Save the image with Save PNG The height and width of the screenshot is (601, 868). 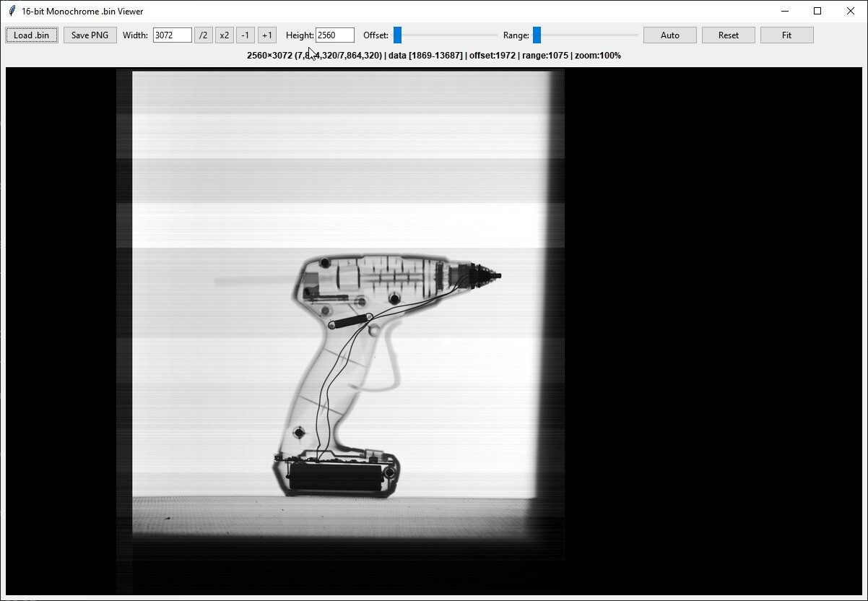click(x=90, y=35)
